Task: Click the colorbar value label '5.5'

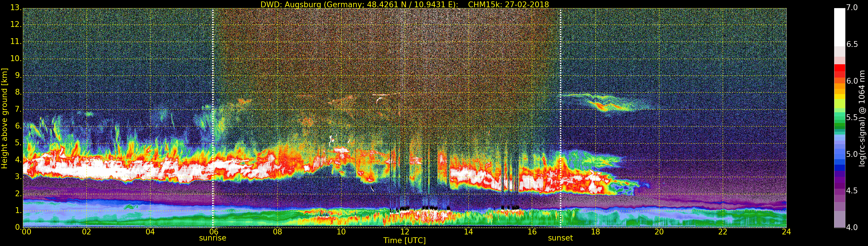Action: 852,118
